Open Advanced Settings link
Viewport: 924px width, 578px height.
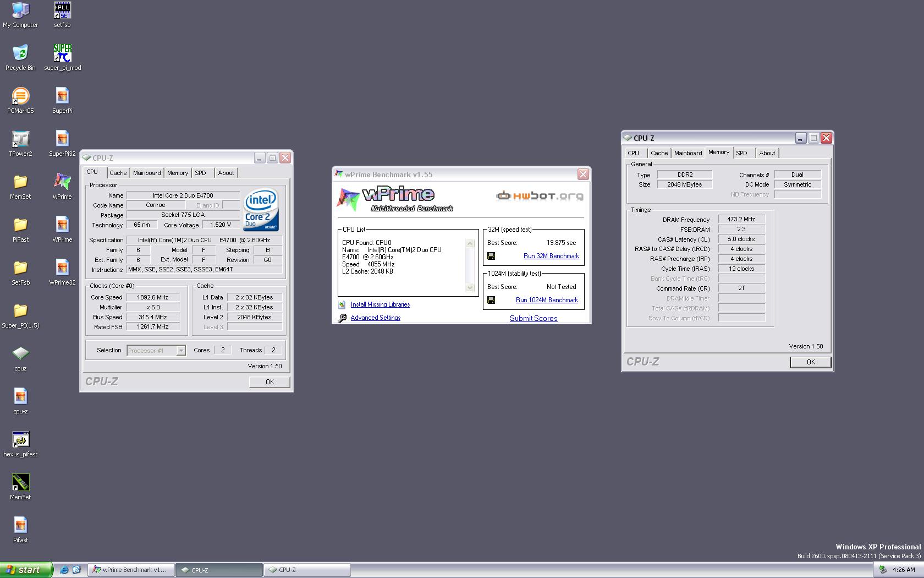[376, 318]
